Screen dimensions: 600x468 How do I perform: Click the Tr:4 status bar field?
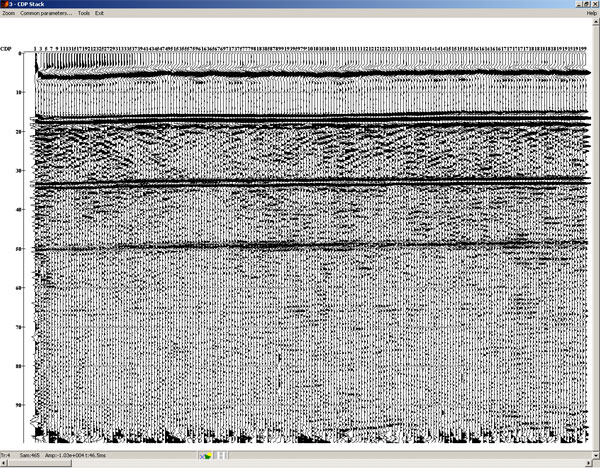(x=5, y=455)
